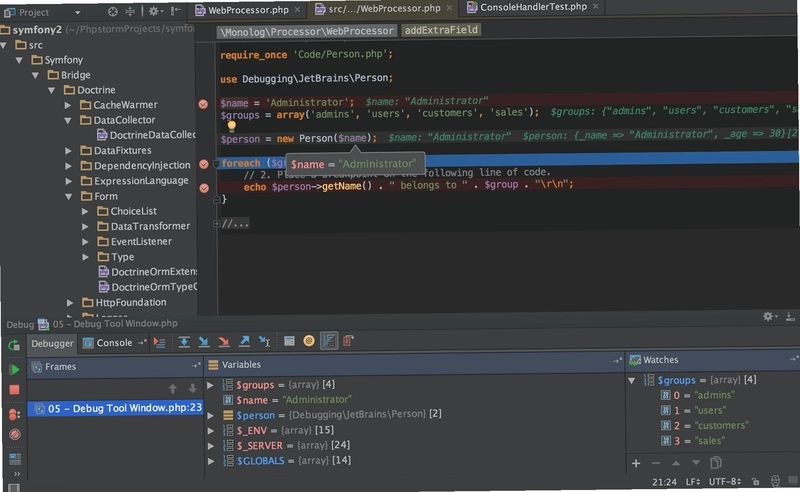Expand more debug sidebar actions chevrons
800x492 pixels.
pos(16,474)
